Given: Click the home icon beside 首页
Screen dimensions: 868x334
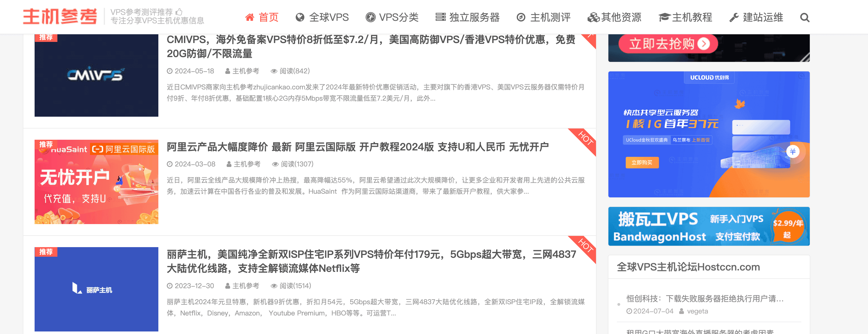Looking at the screenshot, I should coord(250,17).
